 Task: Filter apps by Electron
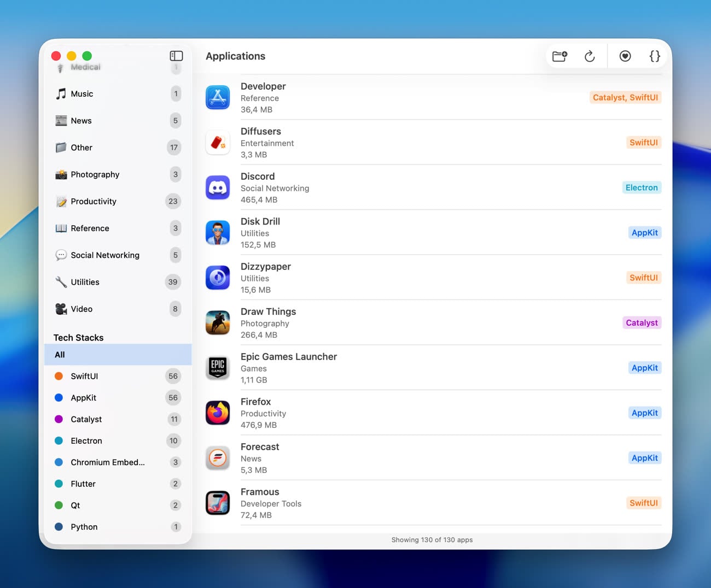pos(86,440)
